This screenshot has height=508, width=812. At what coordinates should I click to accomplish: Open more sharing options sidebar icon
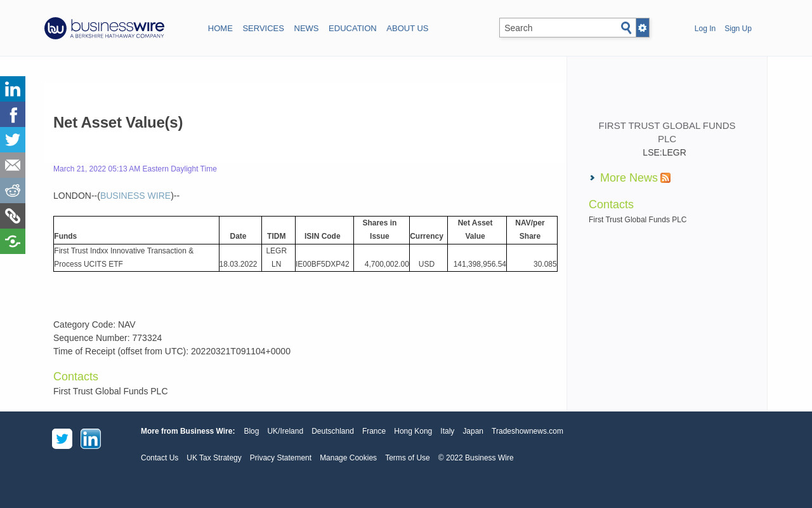(x=13, y=241)
